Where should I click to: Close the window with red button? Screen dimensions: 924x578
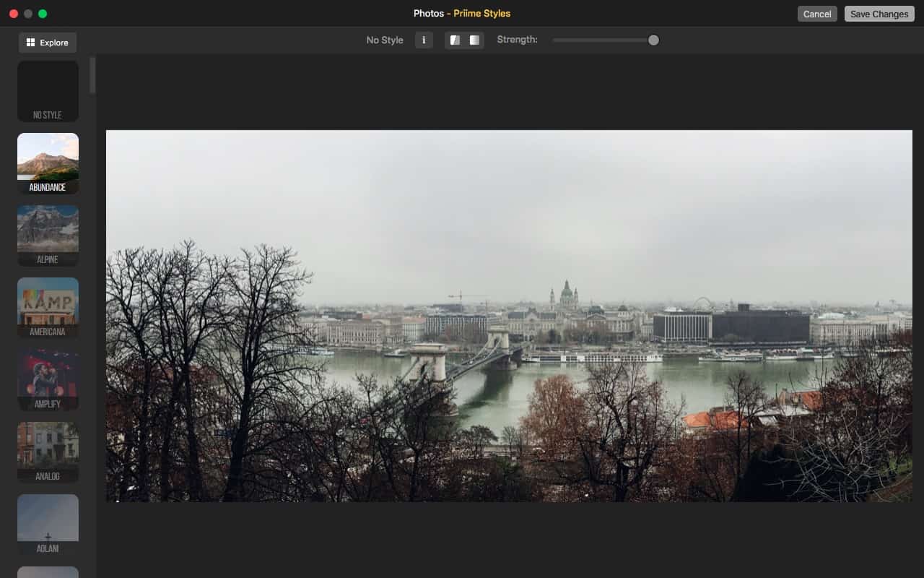click(x=14, y=14)
